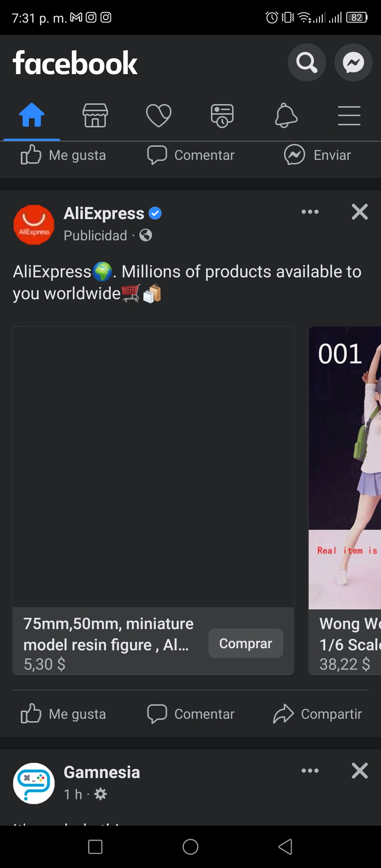Viewport: 381px width, 868px height.
Task: Open notifications bell icon
Action: tap(286, 115)
